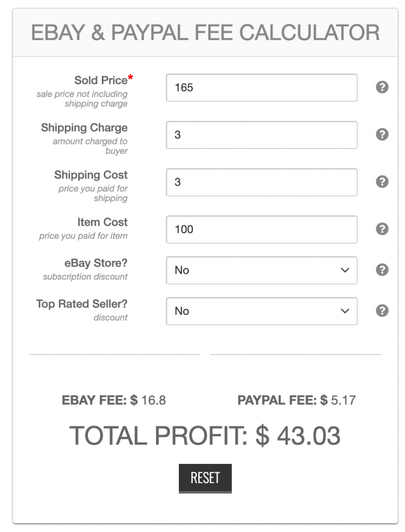Expand the eBay Store dropdown
Image resolution: width=405 pixels, height=532 pixels.
pyautogui.click(x=262, y=270)
